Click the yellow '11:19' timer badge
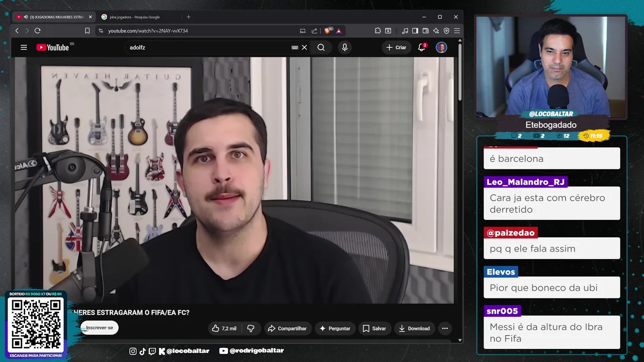 tap(593, 136)
